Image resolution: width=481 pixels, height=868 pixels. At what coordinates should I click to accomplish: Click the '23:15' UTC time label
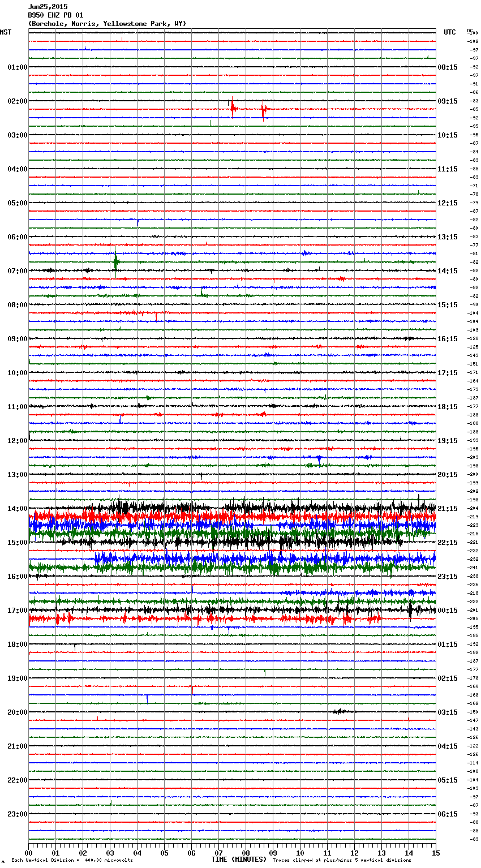point(448,577)
